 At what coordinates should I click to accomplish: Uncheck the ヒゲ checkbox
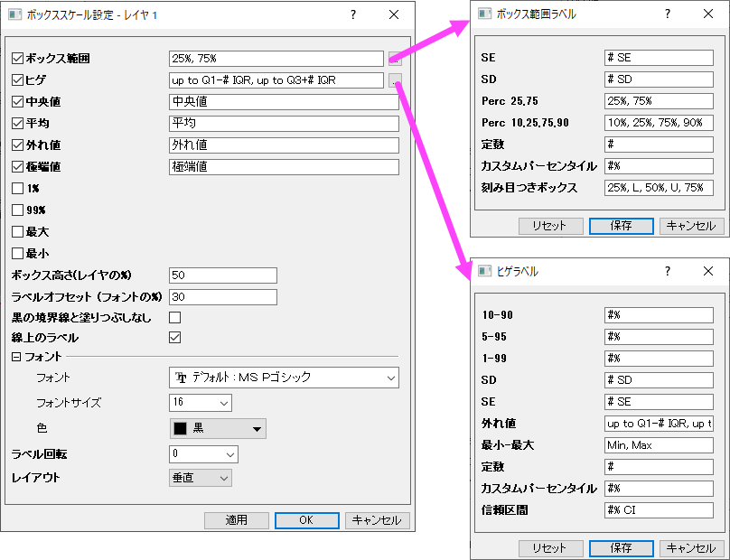click(18, 80)
